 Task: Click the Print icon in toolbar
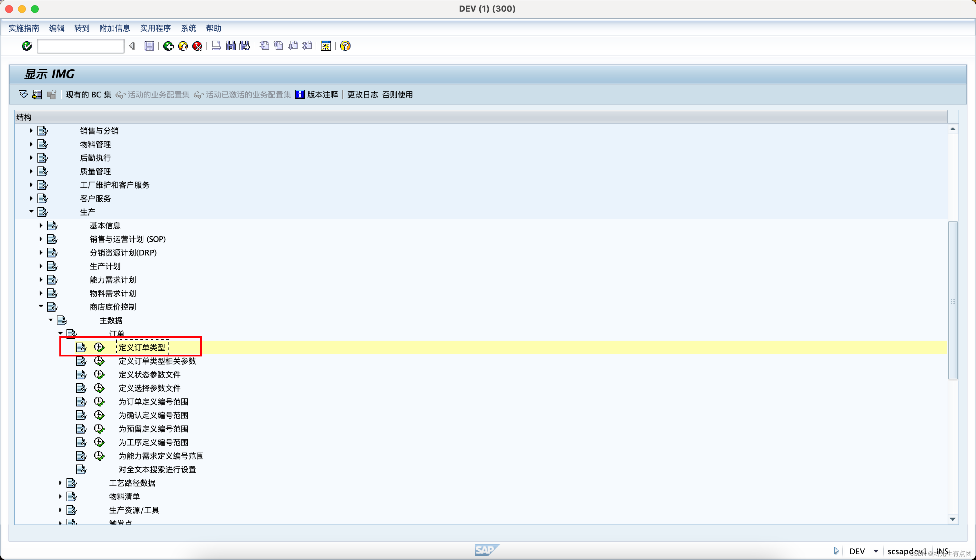(x=216, y=46)
